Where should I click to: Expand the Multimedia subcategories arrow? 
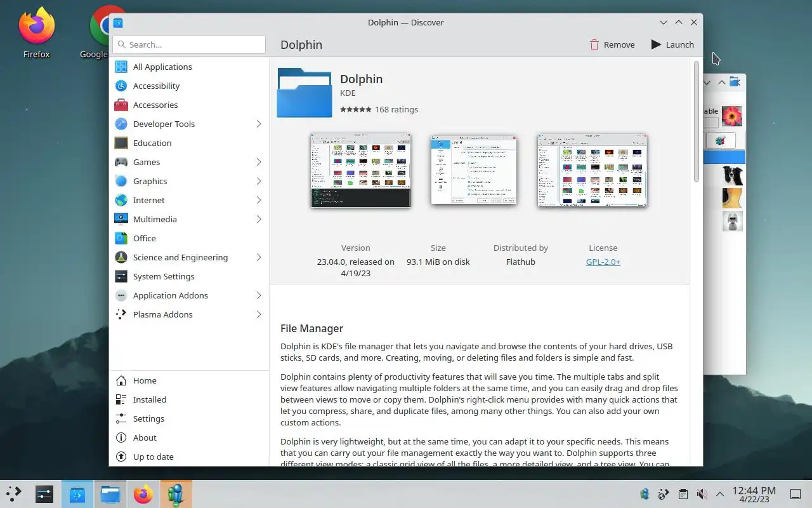click(x=259, y=219)
